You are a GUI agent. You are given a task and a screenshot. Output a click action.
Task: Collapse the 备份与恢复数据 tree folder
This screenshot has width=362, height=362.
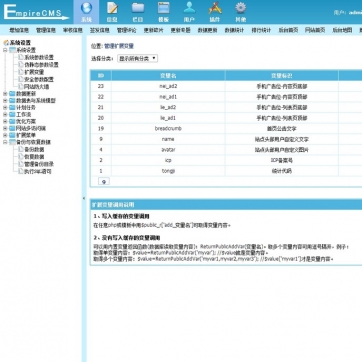5,142
